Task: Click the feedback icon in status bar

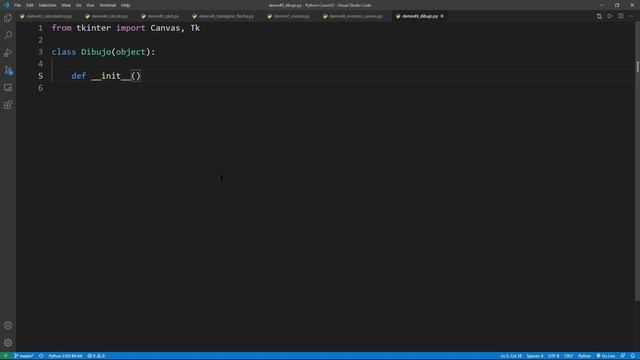Action: pyautogui.click(x=623, y=356)
